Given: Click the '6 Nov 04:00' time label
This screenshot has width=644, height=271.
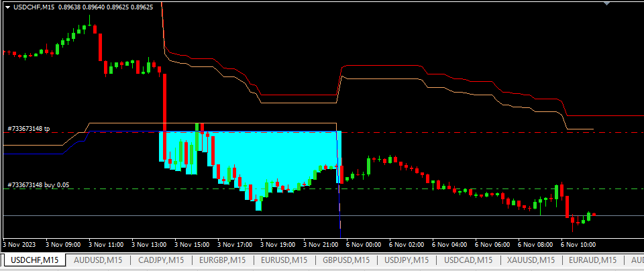Looking at the screenshot, I should pyautogui.click(x=449, y=244).
